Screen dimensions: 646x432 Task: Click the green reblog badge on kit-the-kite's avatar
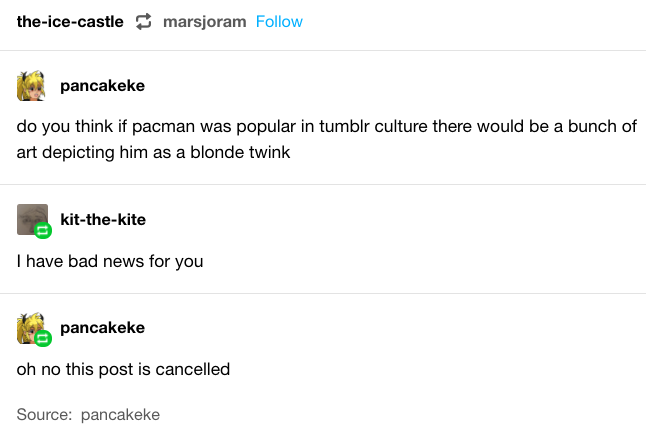point(43,231)
